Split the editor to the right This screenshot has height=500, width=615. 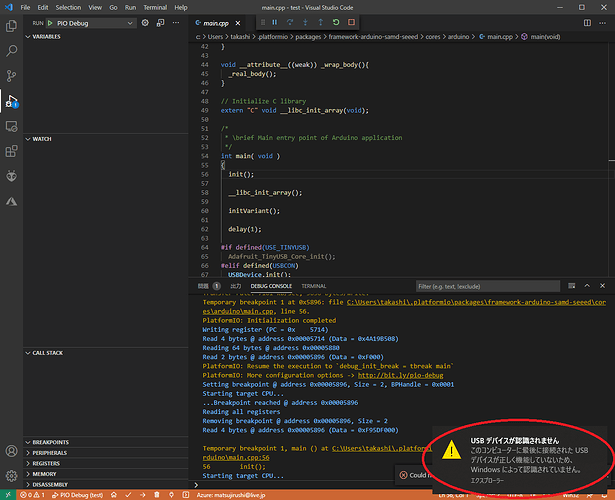pos(587,23)
